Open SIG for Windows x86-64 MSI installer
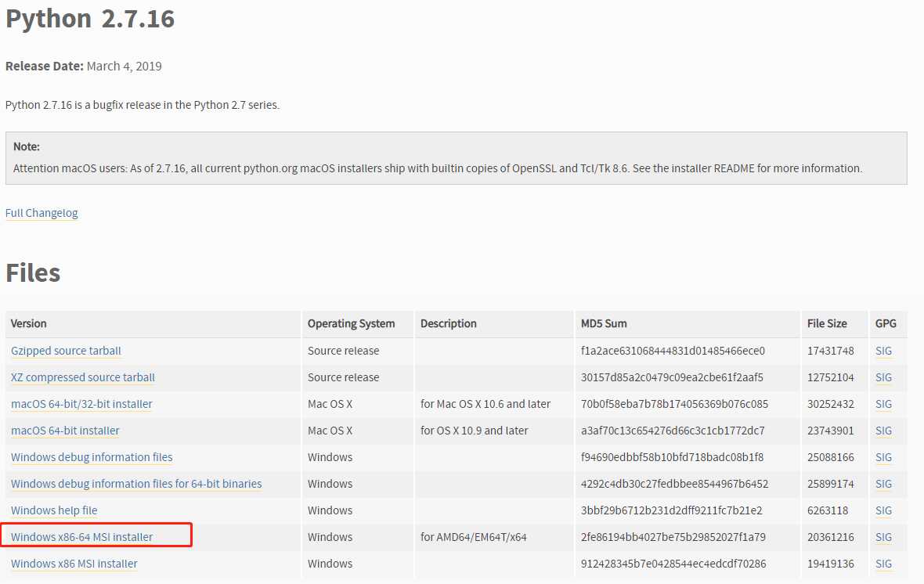Viewport: 924px width, 584px height. tap(883, 537)
